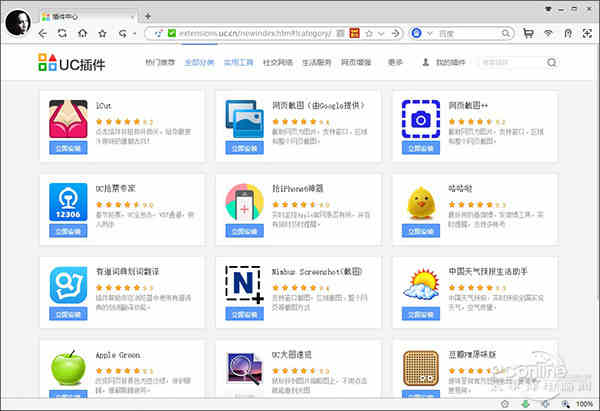Click the user avatar in the browser corner
The height and width of the screenshot is (411, 600).
[18, 22]
